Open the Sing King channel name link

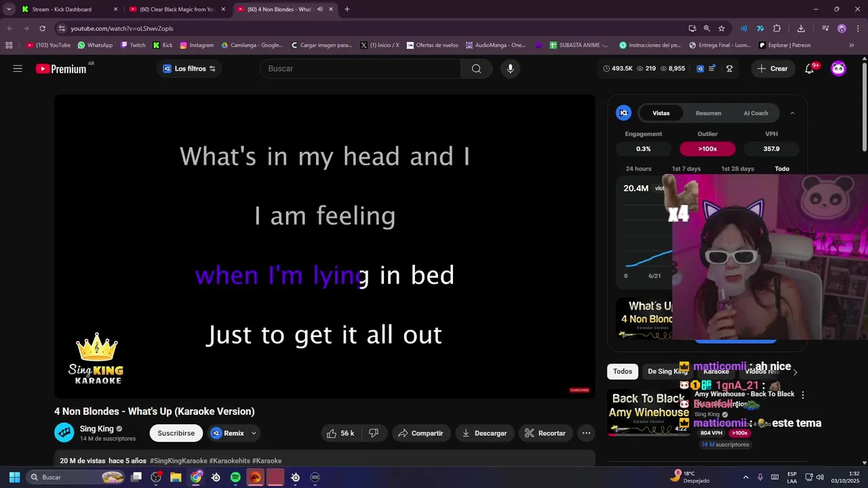(x=96, y=428)
